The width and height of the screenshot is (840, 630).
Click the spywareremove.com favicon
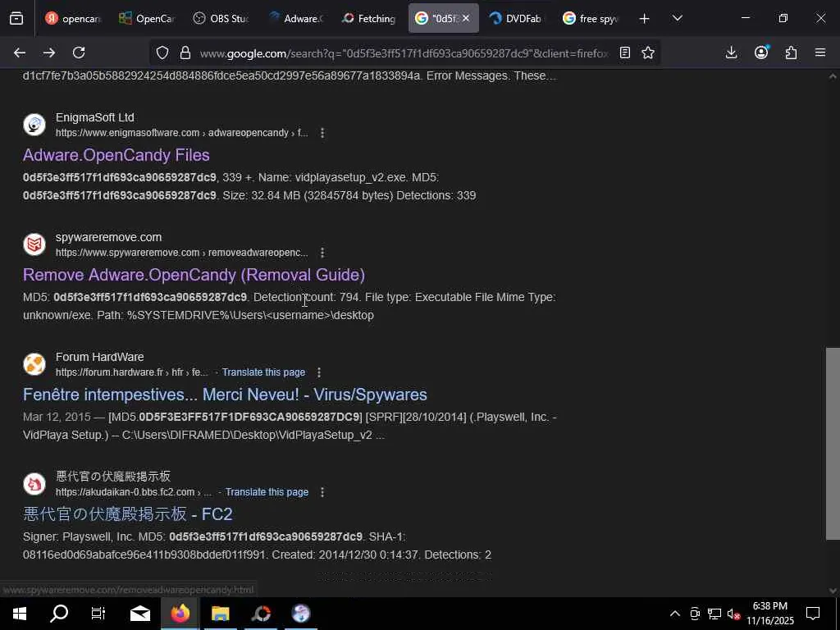point(34,244)
